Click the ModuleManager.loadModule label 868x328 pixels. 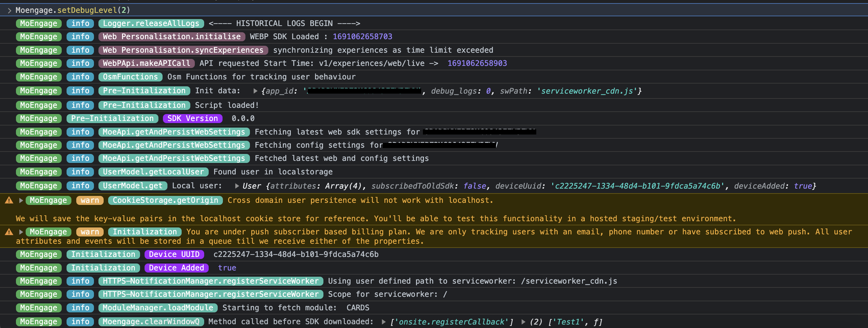point(158,308)
